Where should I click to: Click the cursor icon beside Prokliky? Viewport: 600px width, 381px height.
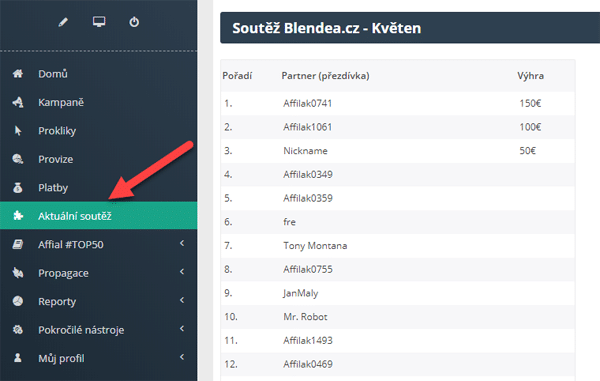point(18,131)
